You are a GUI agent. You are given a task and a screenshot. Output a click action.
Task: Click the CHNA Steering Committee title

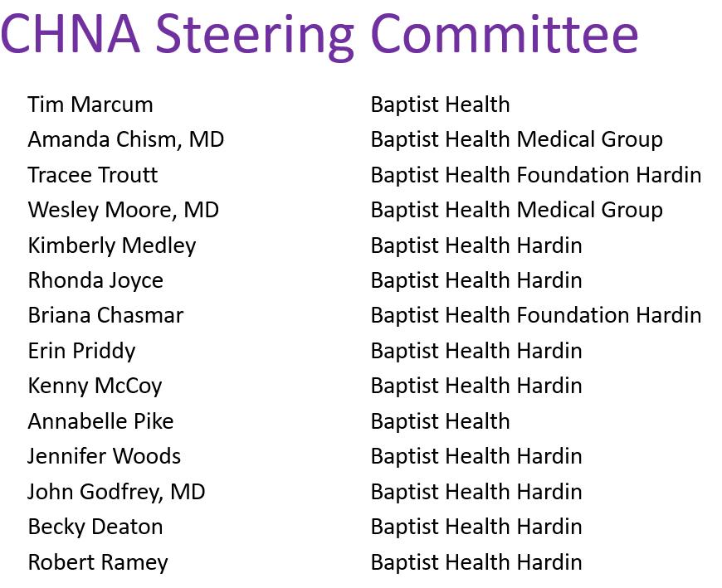[320, 33]
